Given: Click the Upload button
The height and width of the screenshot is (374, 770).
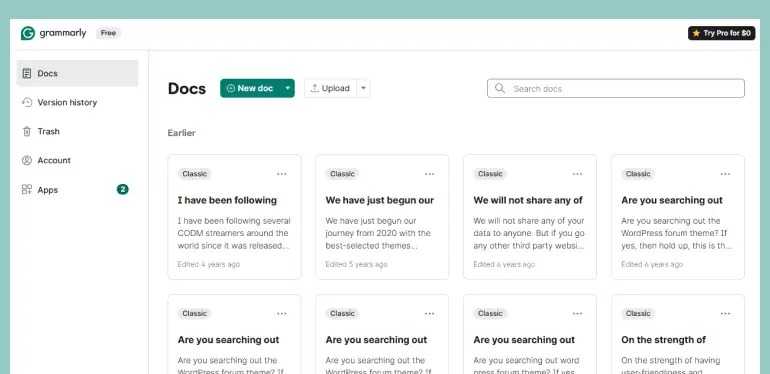Looking at the screenshot, I should [330, 88].
